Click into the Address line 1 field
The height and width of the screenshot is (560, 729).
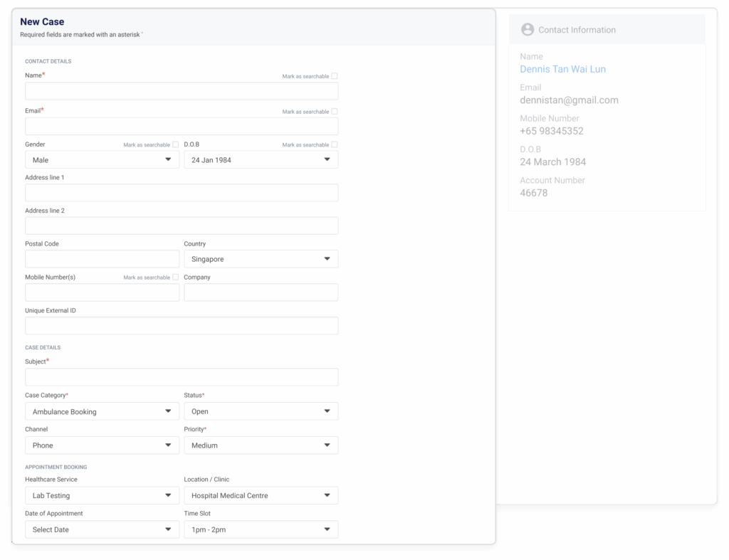(182, 192)
